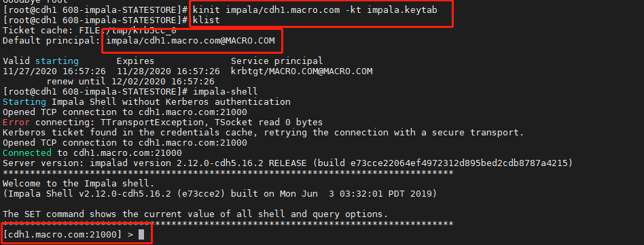Click the green 'Connected' word
The height and width of the screenshot is (245, 644).
pos(27,152)
